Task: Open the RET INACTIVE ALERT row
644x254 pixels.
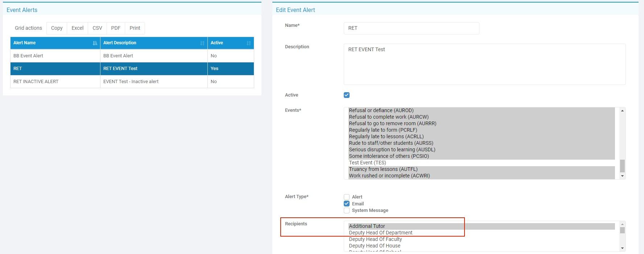Action: [x=36, y=82]
